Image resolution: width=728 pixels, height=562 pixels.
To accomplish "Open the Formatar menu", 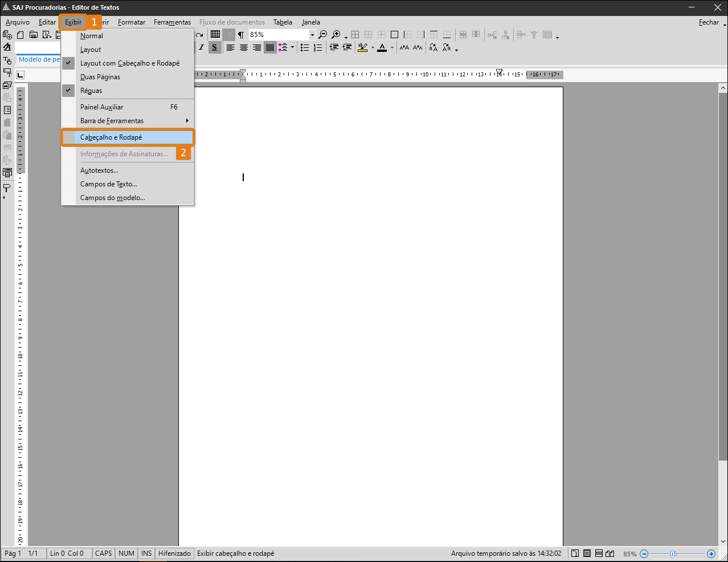I will [132, 22].
